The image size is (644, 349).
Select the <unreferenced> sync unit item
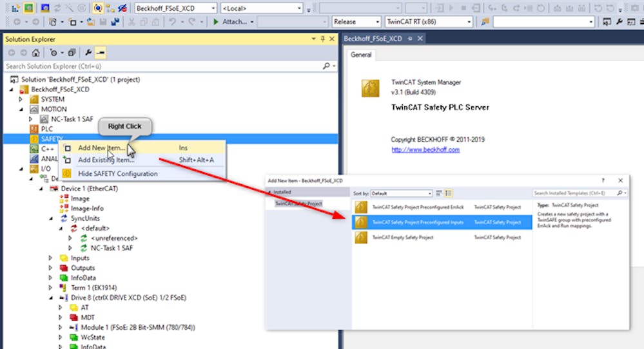click(114, 238)
